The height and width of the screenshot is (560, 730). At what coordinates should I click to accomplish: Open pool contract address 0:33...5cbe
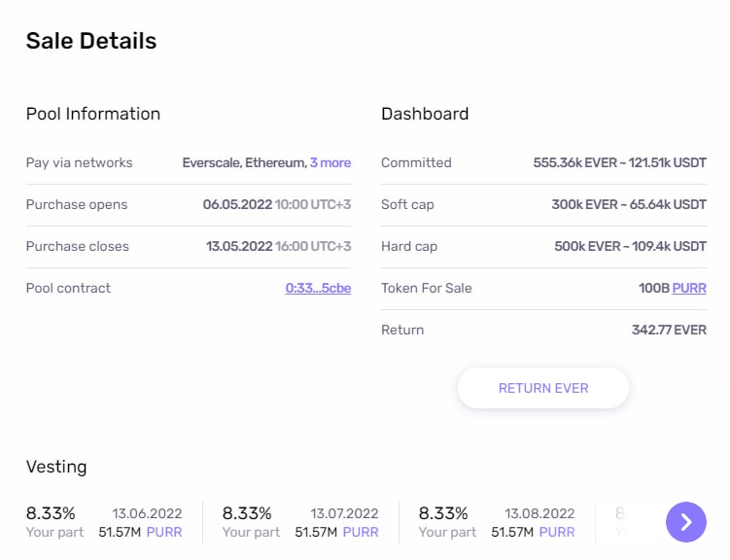pos(318,289)
